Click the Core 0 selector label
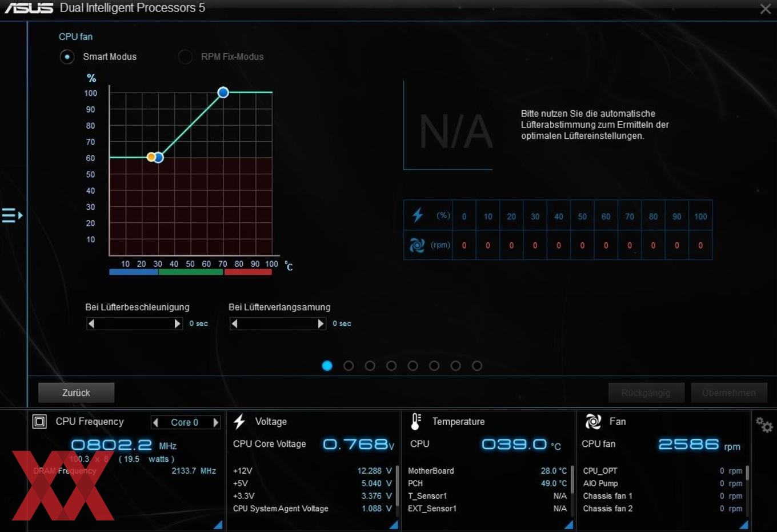This screenshot has height=532, width=777. point(185,422)
